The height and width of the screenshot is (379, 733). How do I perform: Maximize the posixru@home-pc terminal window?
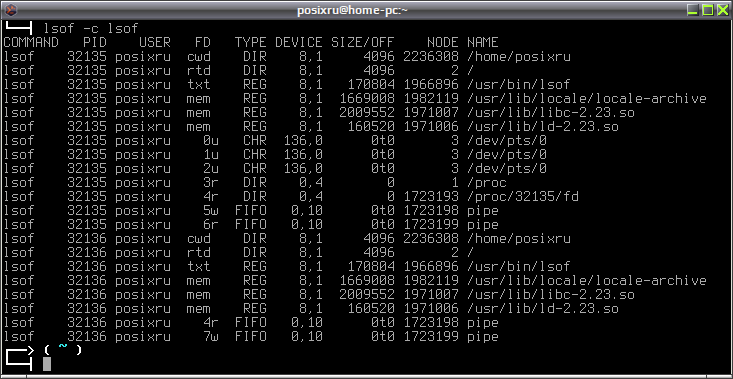[707, 10]
